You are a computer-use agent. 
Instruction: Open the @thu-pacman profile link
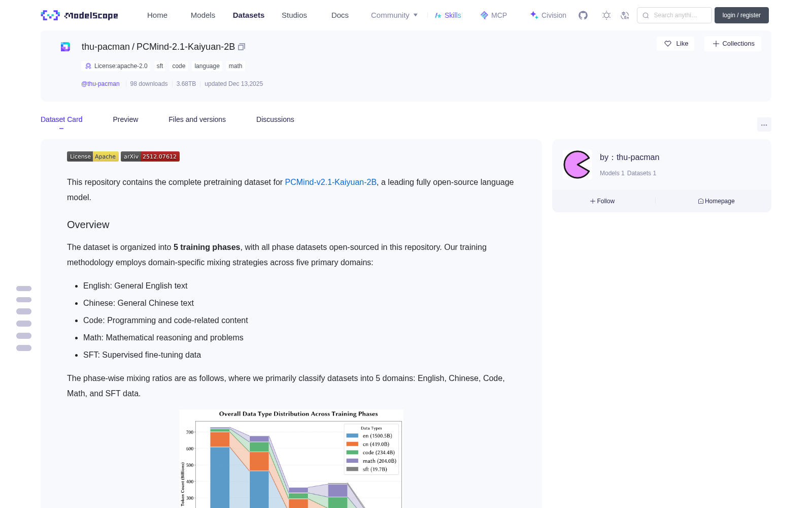(100, 84)
